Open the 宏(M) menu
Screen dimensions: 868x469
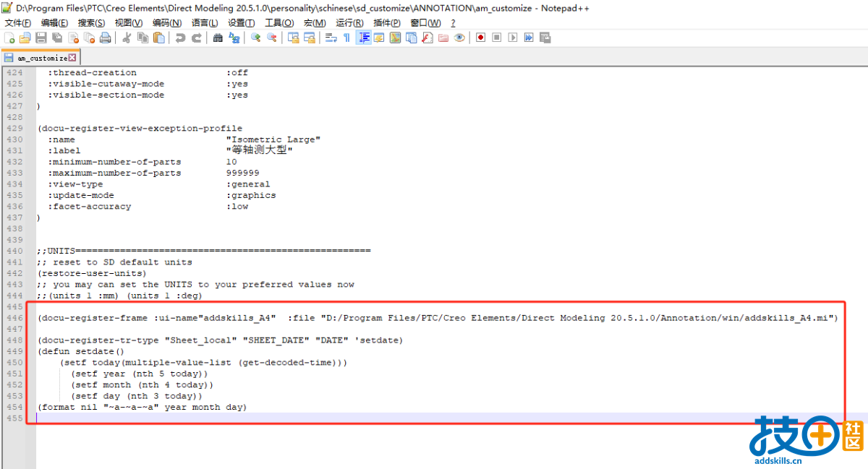314,23
